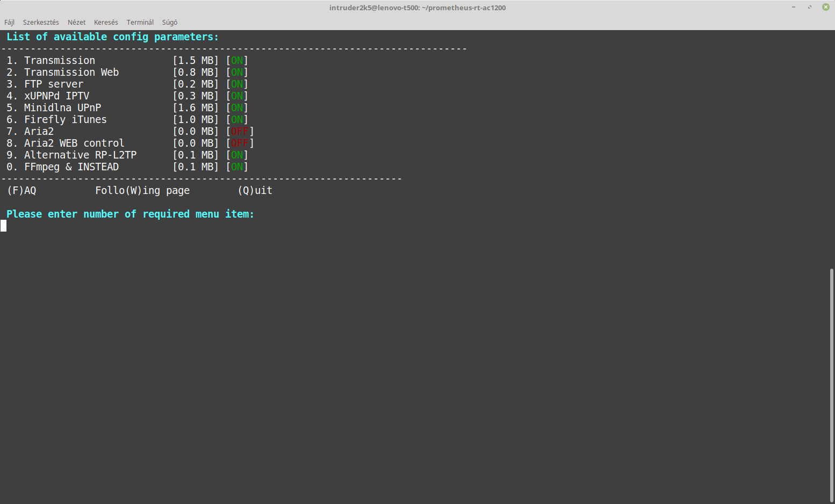Click the (Q)uit option text
835x504 pixels.
tap(255, 190)
